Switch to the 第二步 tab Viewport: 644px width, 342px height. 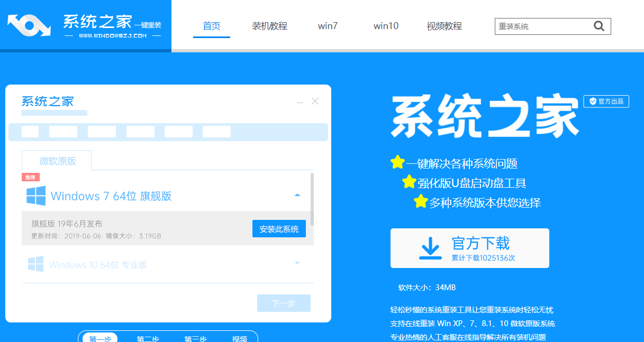click(x=147, y=338)
